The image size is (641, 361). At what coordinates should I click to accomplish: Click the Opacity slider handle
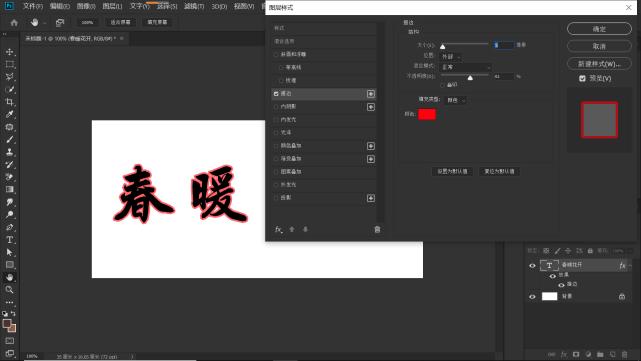click(x=470, y=78)
